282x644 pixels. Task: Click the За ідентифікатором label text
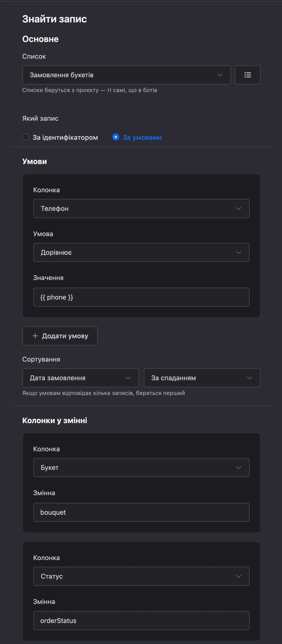tap(65, 137)
